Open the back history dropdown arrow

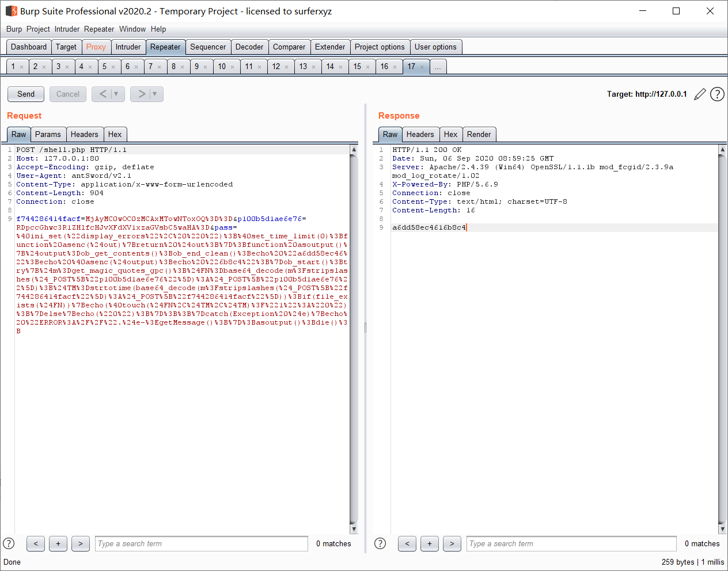116,94
